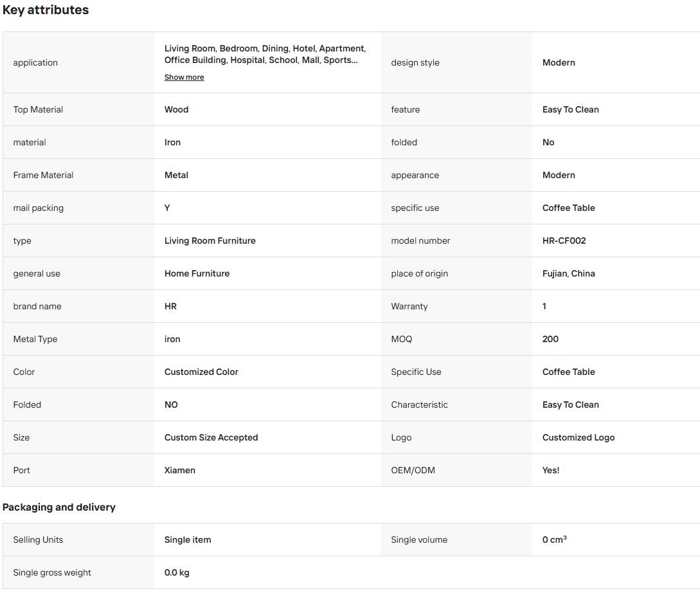
Task: Click the Single item selling units value
Action: [188, 540]
